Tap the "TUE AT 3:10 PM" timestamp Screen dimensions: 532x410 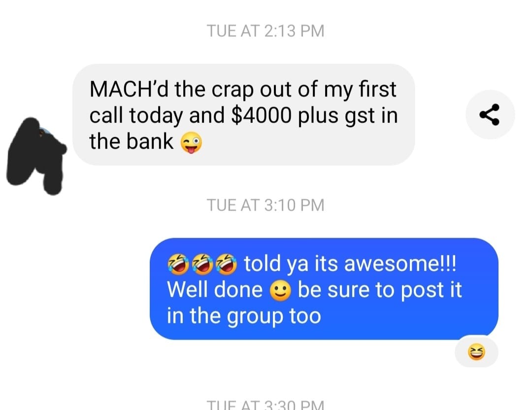tap(266, 205)
